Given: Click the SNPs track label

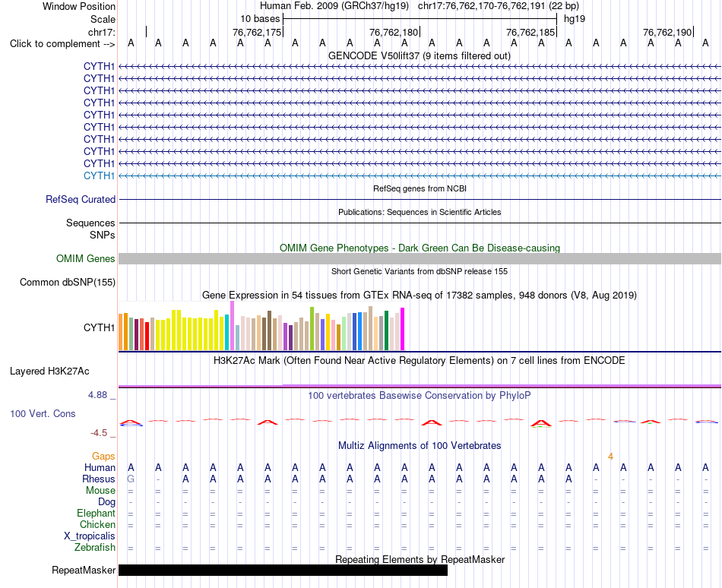Looking at the screenshot, I should 103,235.
